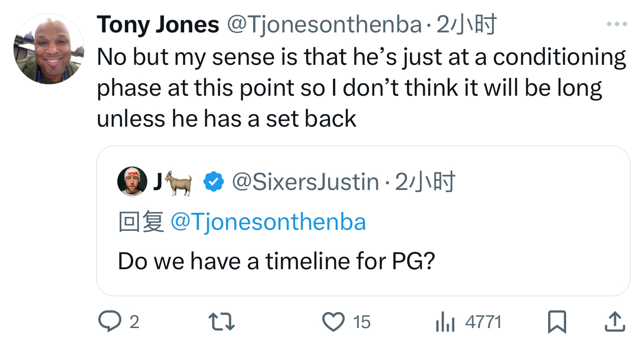
Task: Click the blue verified badge
Action: click(x=214, y=182)
